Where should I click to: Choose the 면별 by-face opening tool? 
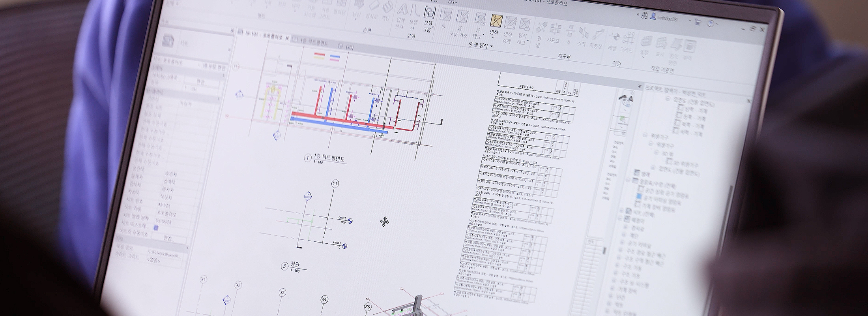[x=541, y=34]
